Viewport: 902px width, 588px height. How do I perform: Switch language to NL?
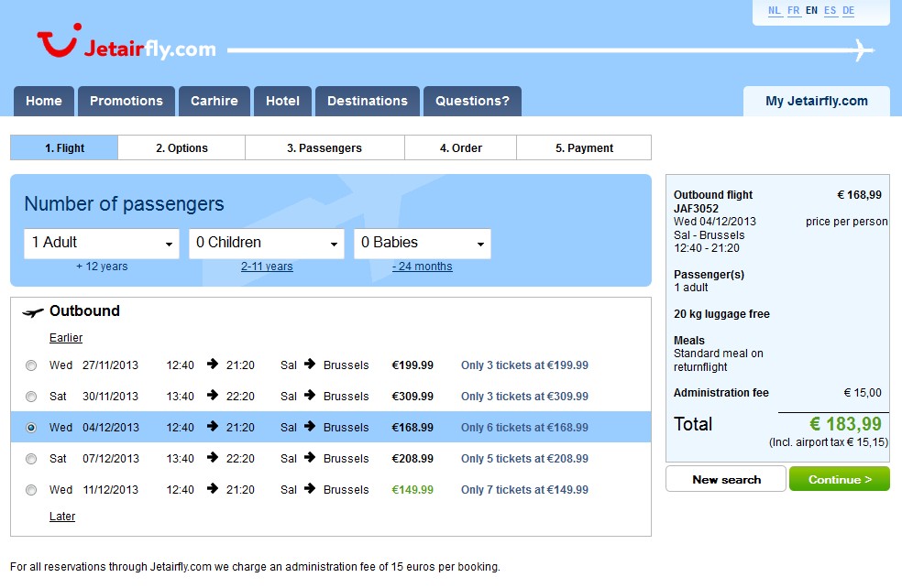(x=775, y=10)
